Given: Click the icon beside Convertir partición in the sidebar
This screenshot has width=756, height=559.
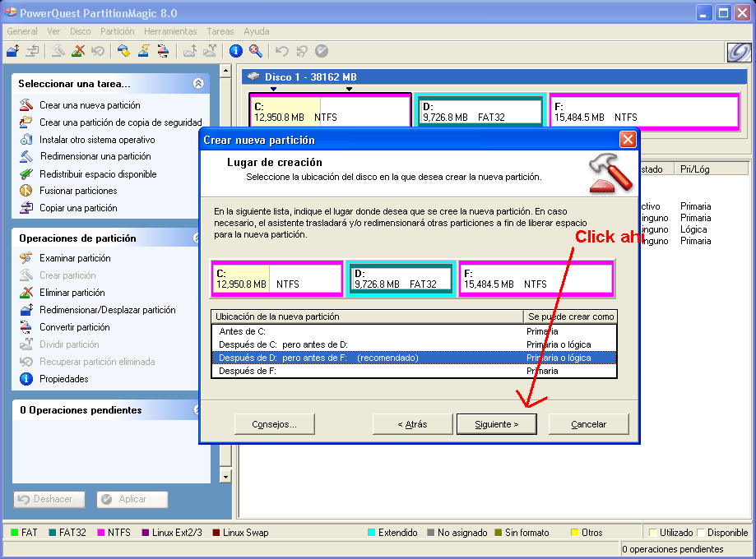Looking at the screenshot, I should [x=26, y=327].
